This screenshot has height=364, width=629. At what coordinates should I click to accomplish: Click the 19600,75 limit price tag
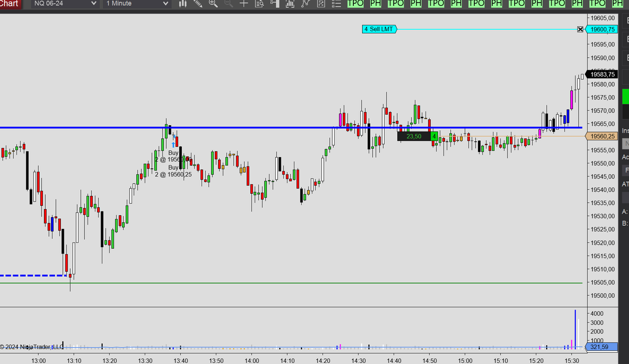pyautogui.click(x=602, y=29)
